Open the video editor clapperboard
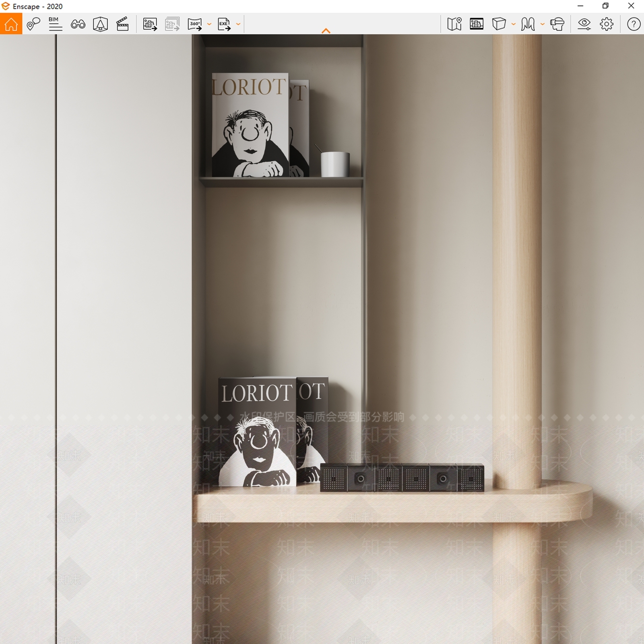This screenshot has height=644, width=644. pos(122,24)
